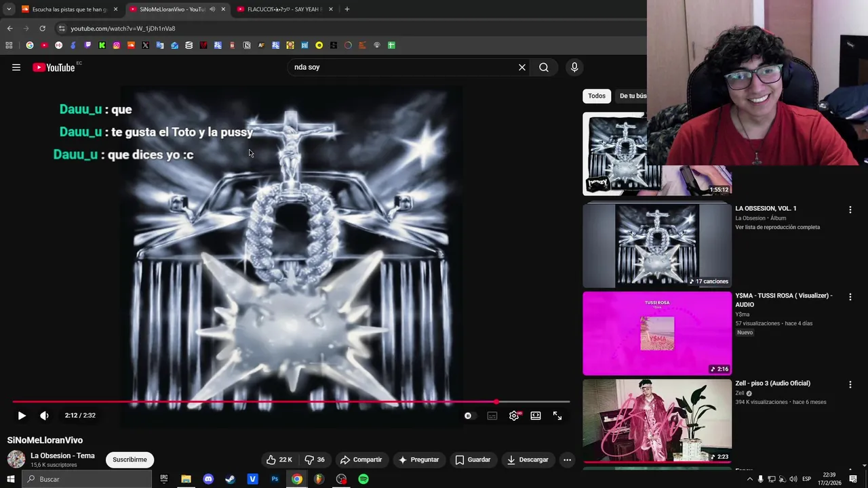The image size is (868, 488).
Task: Open more actions three-dot menu below video
Action: [567, 460]
